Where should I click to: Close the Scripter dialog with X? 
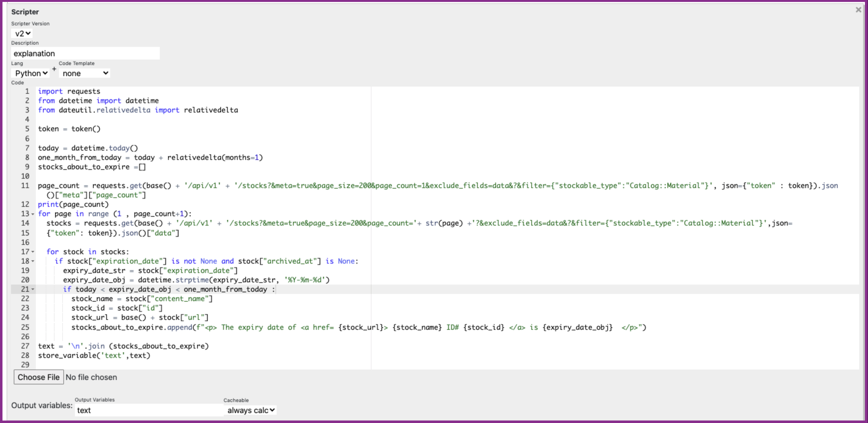coord(858,10)
